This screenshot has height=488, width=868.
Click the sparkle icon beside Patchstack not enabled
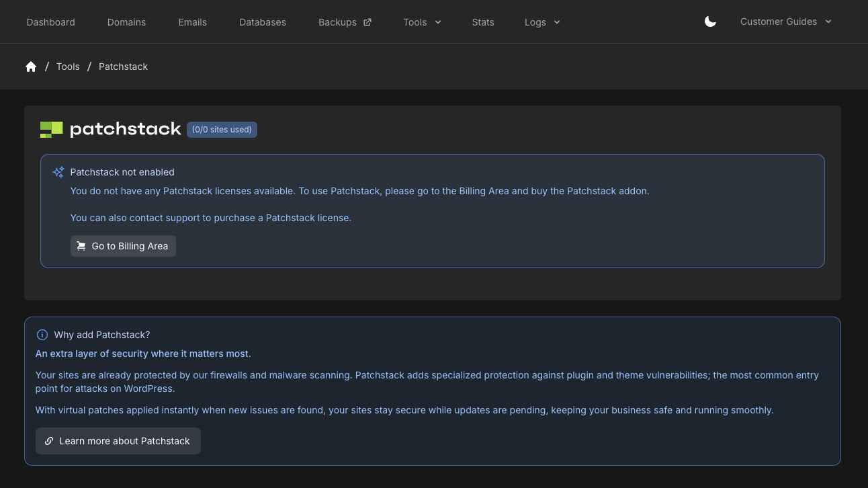click(x=58, y=172)
